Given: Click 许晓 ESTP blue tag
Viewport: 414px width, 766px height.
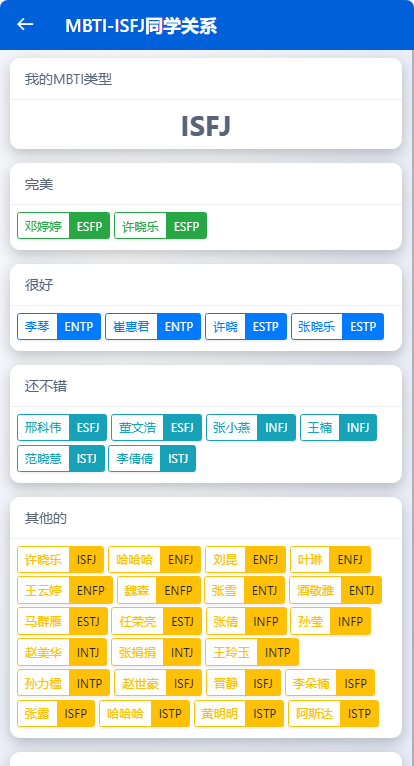Looking at the screenshot, I should tap(246, 326).
